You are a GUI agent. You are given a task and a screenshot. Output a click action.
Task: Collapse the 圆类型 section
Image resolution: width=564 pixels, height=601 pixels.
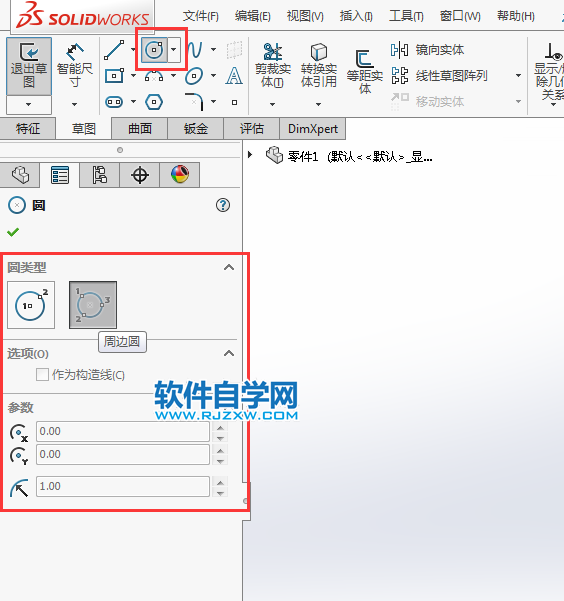tap(229, 267)
